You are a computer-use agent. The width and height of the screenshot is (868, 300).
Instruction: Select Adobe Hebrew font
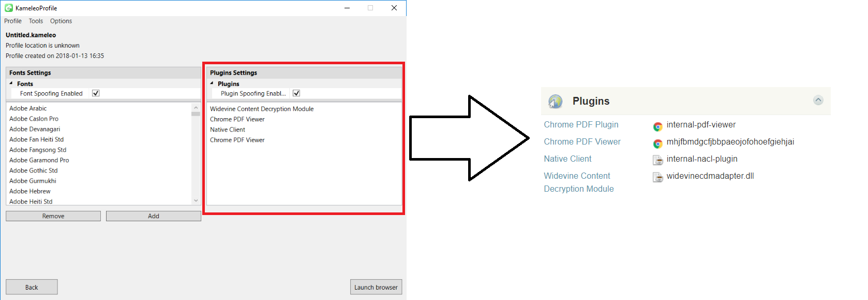point(29,191)
